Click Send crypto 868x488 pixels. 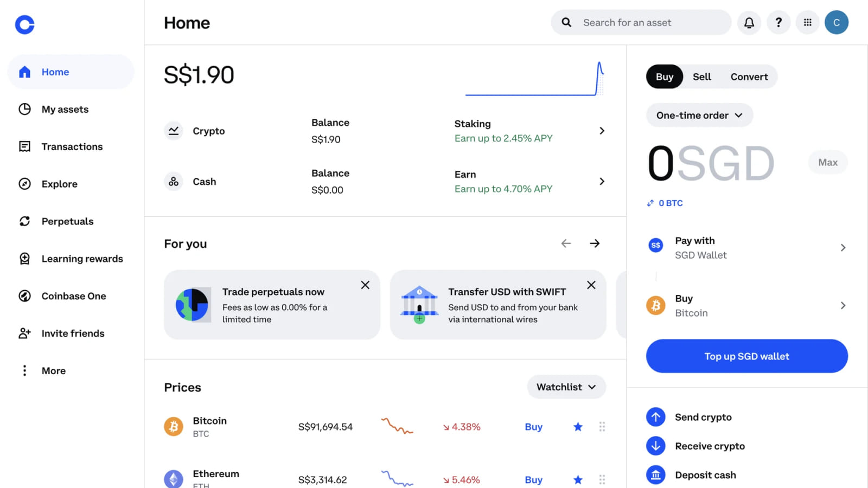click(703, 417)
